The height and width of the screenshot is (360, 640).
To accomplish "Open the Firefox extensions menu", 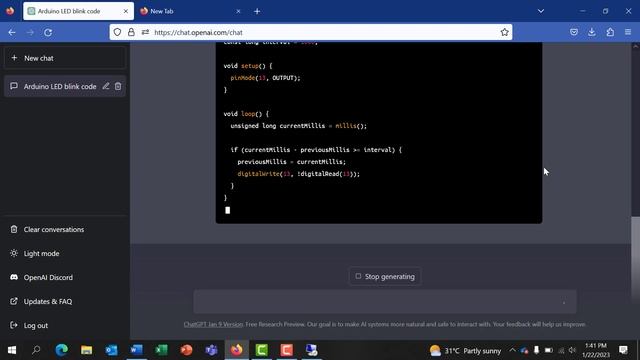I will point(610,32).
